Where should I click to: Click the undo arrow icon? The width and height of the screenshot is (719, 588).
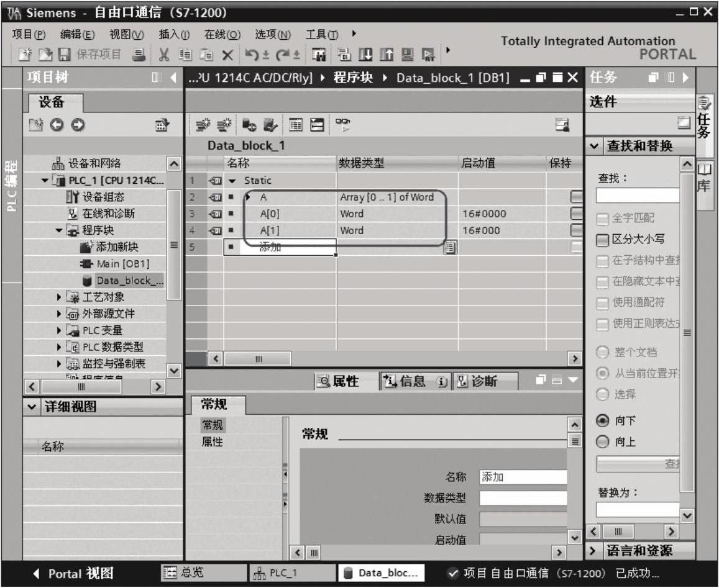(x=251, y=55)
